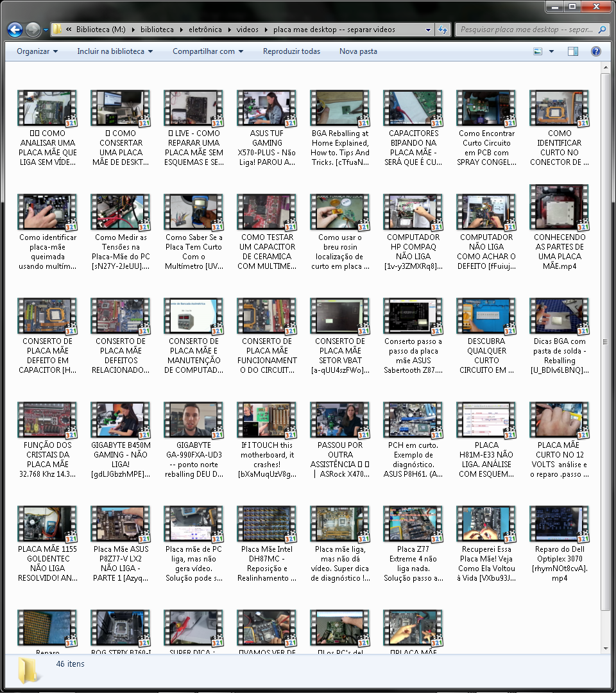
Task: Select 'PLACA H81M-E33 NÃO LIGA' video
Action: (x=486, y=440)
